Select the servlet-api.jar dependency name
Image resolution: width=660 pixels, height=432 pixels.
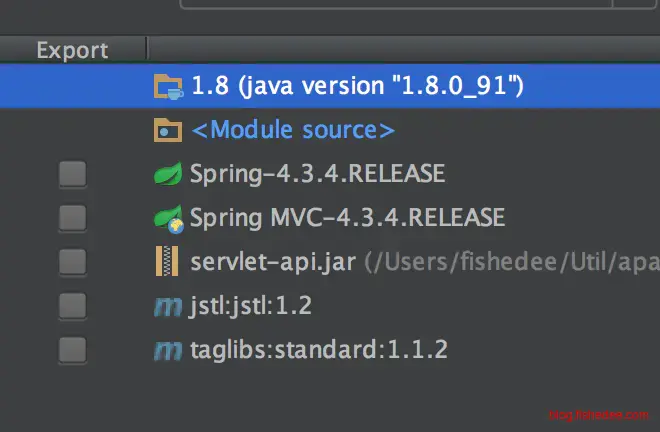click(273, 261)
